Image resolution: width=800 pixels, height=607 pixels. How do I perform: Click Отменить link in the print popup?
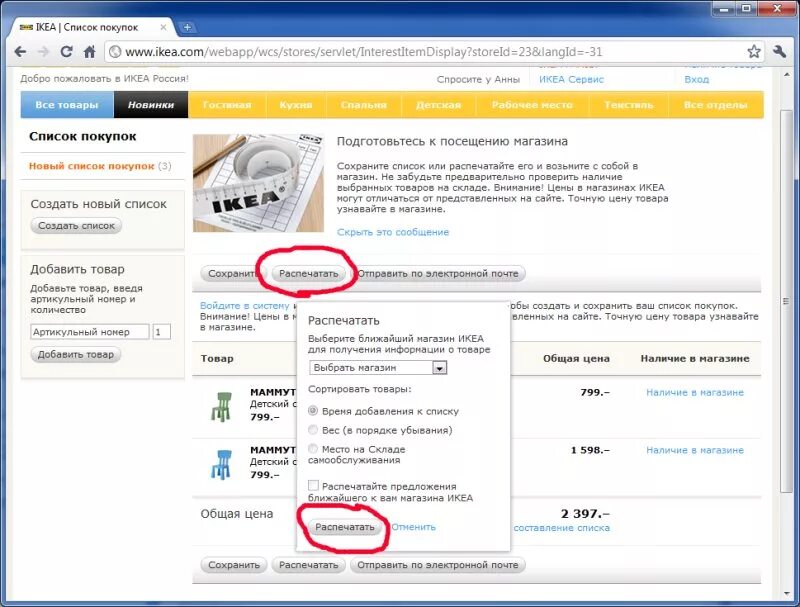(x=413, y=527)
